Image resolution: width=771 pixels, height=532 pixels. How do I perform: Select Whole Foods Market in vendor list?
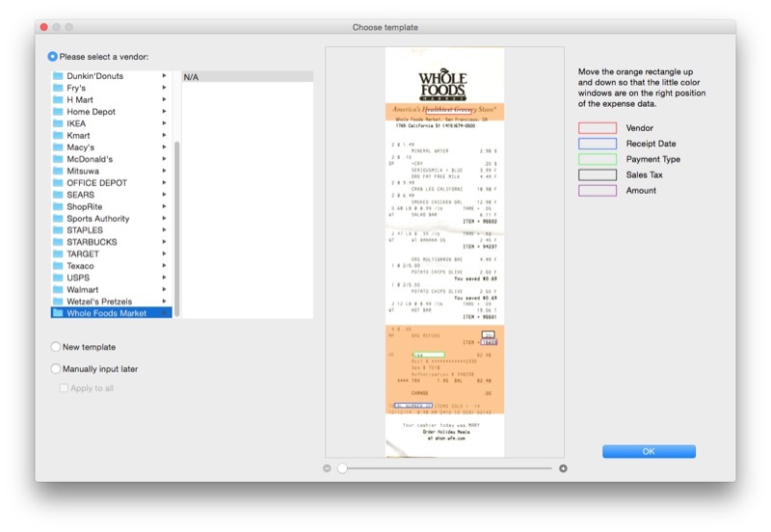[106, 313]
